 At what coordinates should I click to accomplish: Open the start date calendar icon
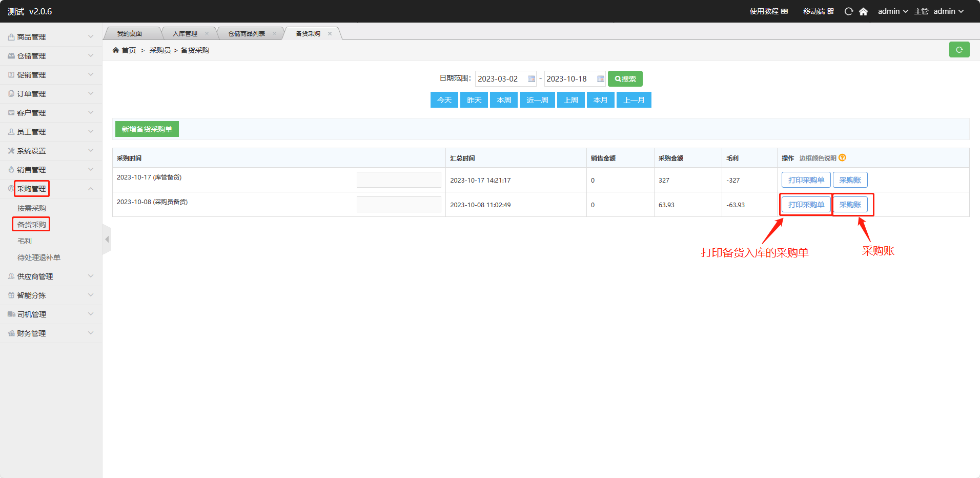tap(532, 79)
